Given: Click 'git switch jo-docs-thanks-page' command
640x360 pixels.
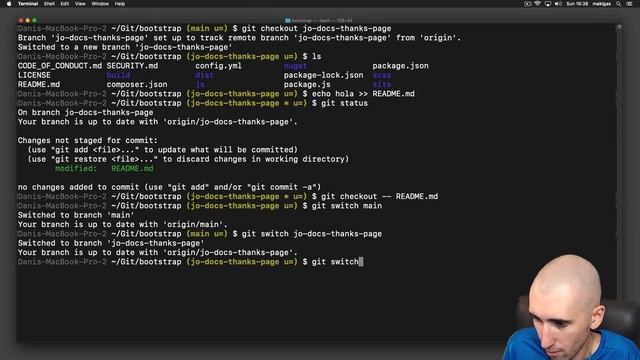Looking at the screenshot, I should (312, 234).
